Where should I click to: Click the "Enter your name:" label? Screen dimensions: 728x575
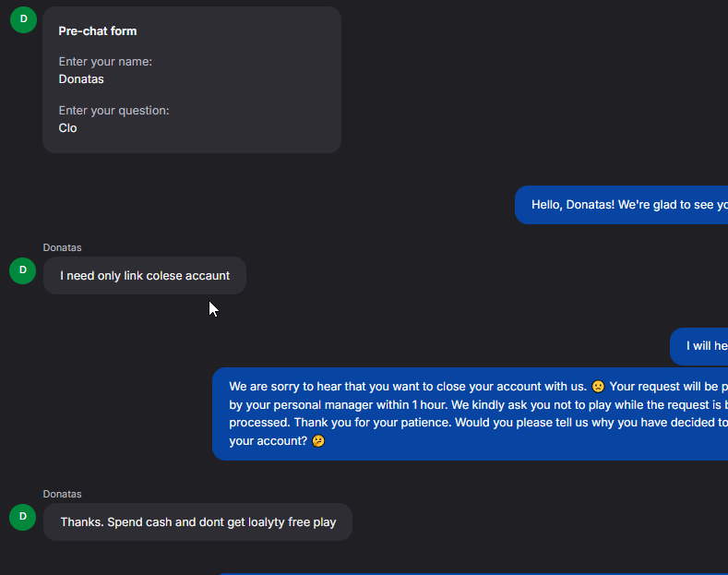pos(105,62)
